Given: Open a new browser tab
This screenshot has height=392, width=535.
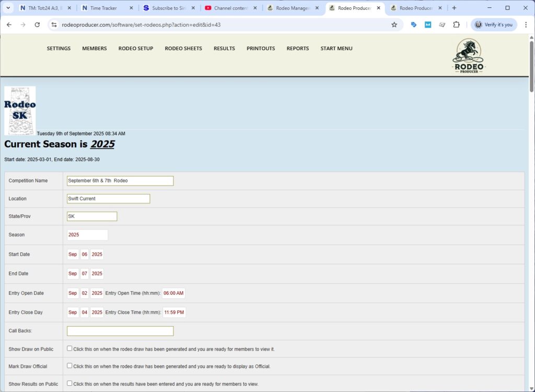Looking at the screenshot, I should (454, 8).
